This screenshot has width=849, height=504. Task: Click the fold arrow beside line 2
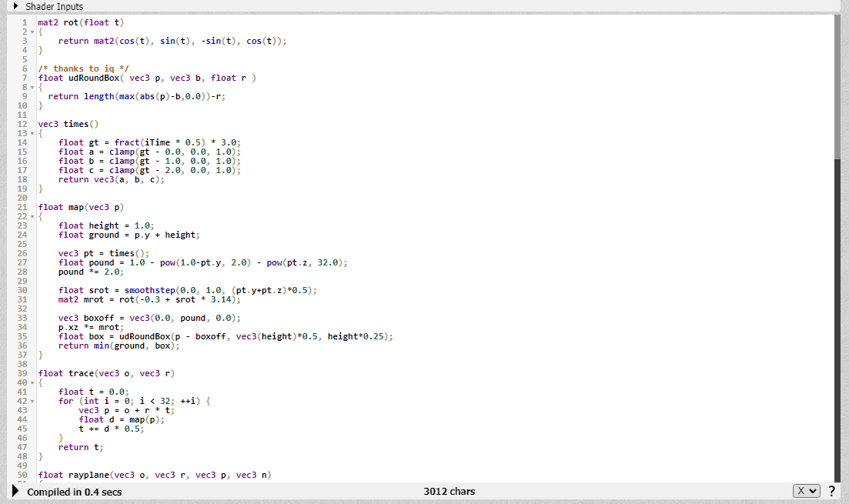(x=32, y=32)
